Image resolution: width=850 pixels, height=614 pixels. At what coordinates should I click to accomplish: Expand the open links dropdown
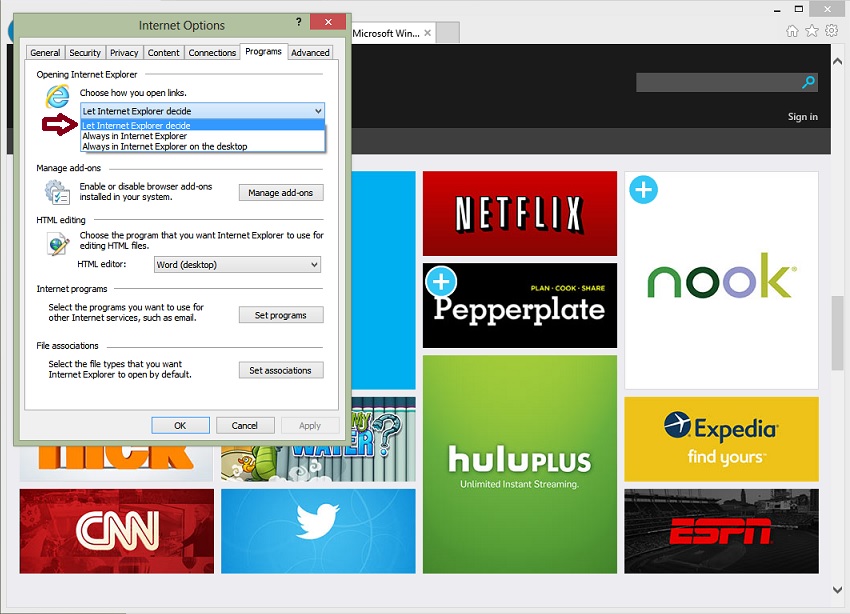202,111
